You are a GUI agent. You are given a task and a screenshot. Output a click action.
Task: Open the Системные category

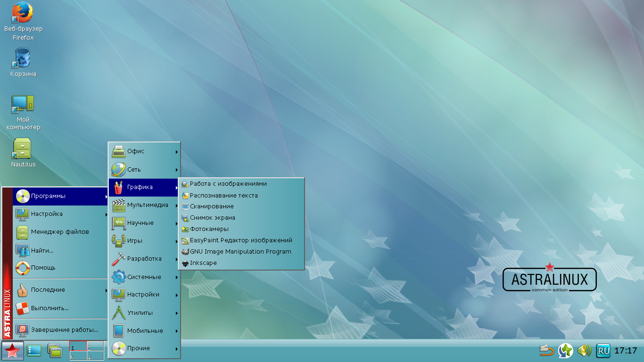144,277
